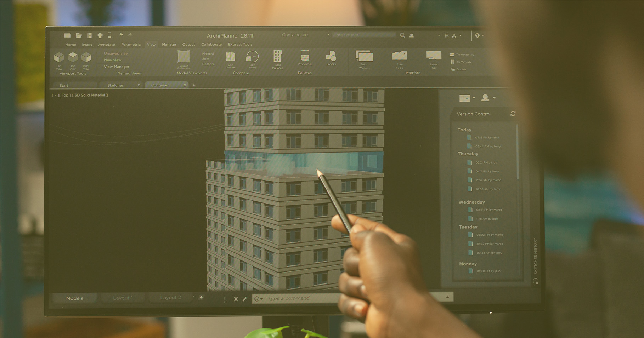The image size is (644, 338).
Task: Toggle Layout Tabs display
Action: (x=434, y=59)
